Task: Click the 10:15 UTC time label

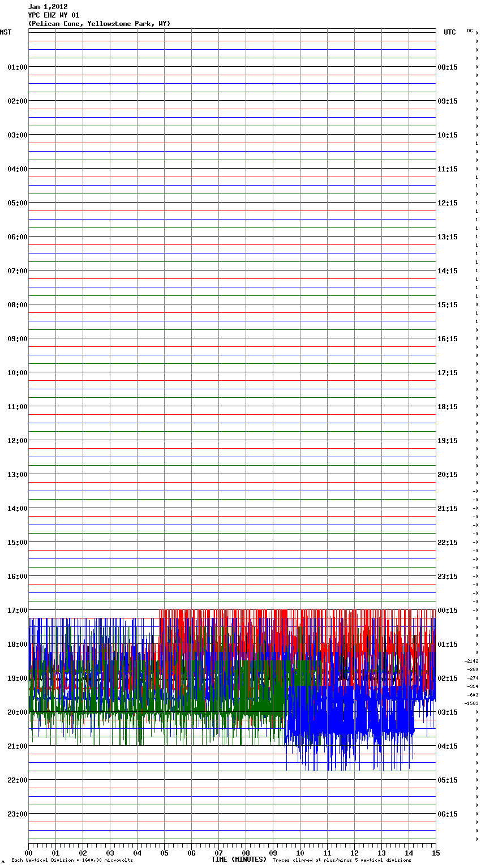Action: pos(448,135)
